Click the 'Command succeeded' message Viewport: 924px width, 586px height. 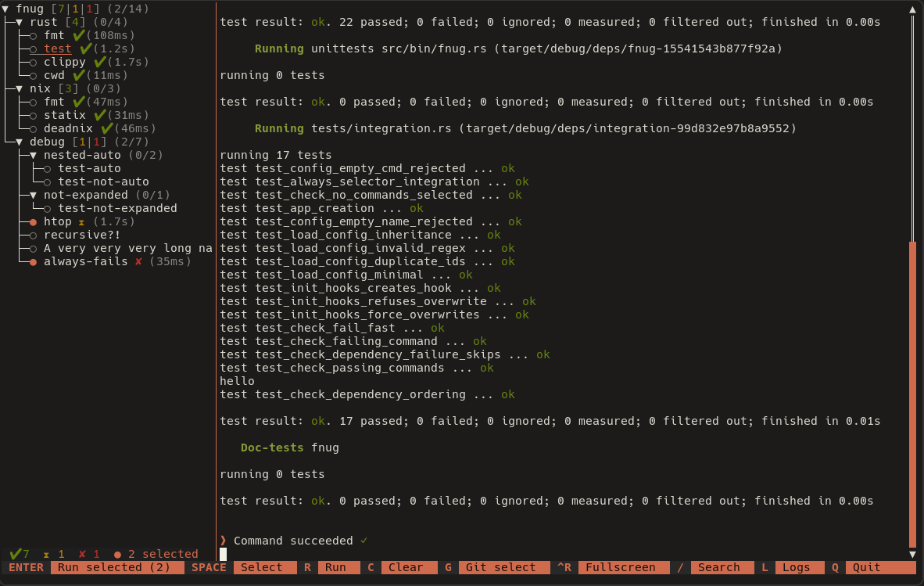(x=293, y=541)
